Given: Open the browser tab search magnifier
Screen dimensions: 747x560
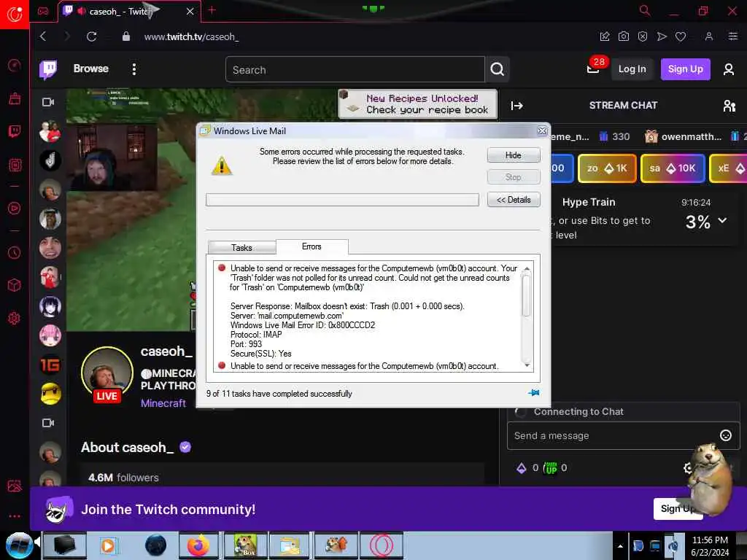Looking at the screenshot, I should click(645, 10).
